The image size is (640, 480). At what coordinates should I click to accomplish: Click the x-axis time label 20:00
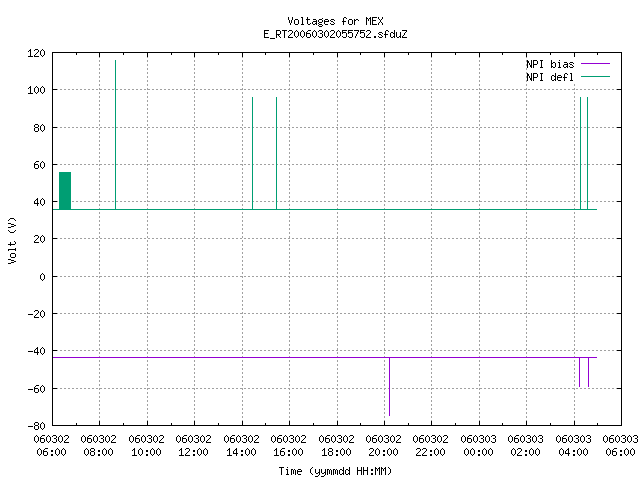click(383, 452)
